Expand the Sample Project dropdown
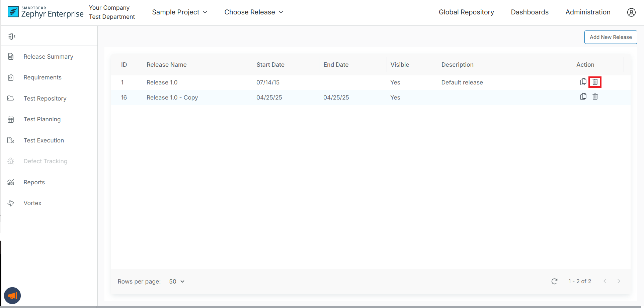 point(179,12)
